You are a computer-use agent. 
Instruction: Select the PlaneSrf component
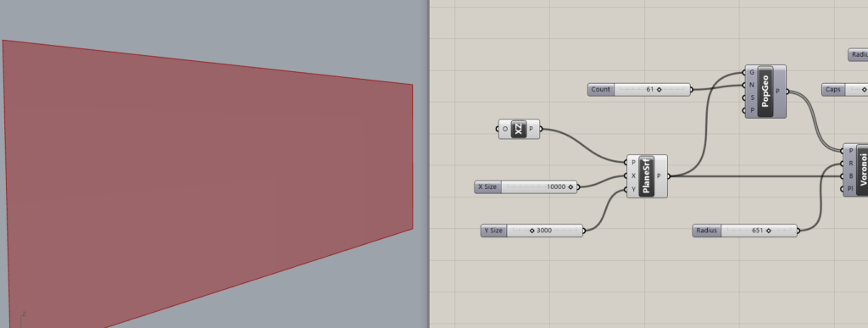tap(647, 176)
